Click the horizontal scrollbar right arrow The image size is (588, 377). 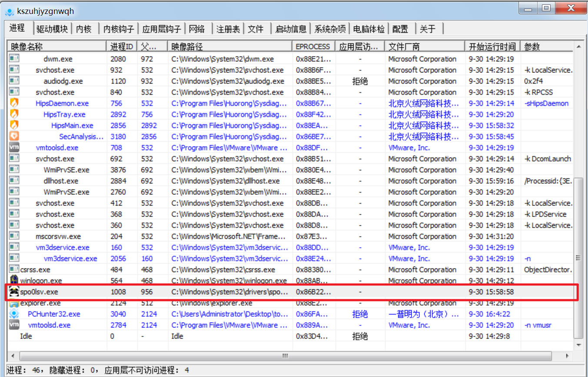pyautogui.click(x=568, y=355)
